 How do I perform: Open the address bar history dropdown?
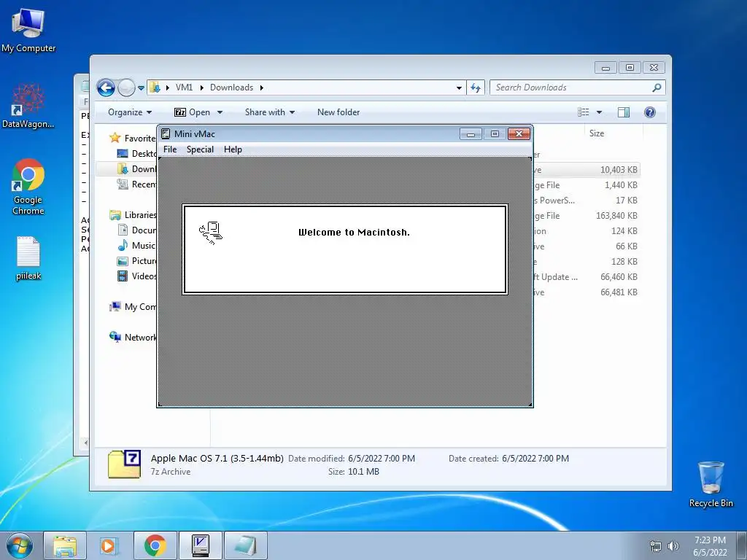(459, 87)
